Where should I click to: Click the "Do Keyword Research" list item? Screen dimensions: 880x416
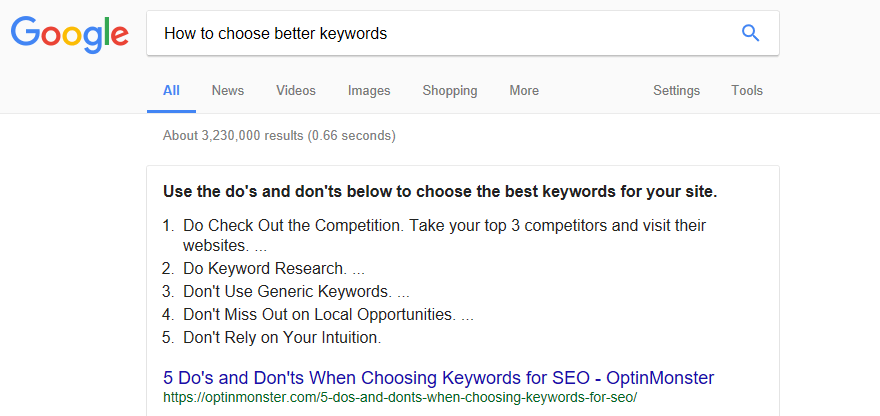[x=265, y=269]
